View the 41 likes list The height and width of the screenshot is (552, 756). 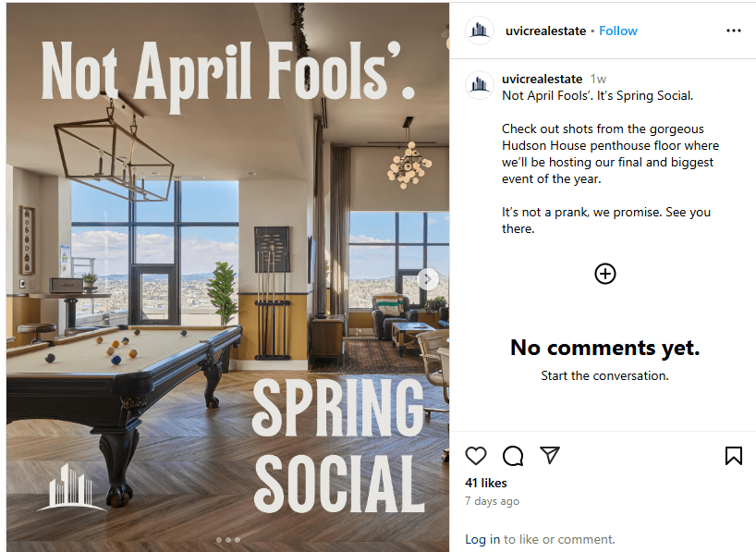click(x=485, y=483)
